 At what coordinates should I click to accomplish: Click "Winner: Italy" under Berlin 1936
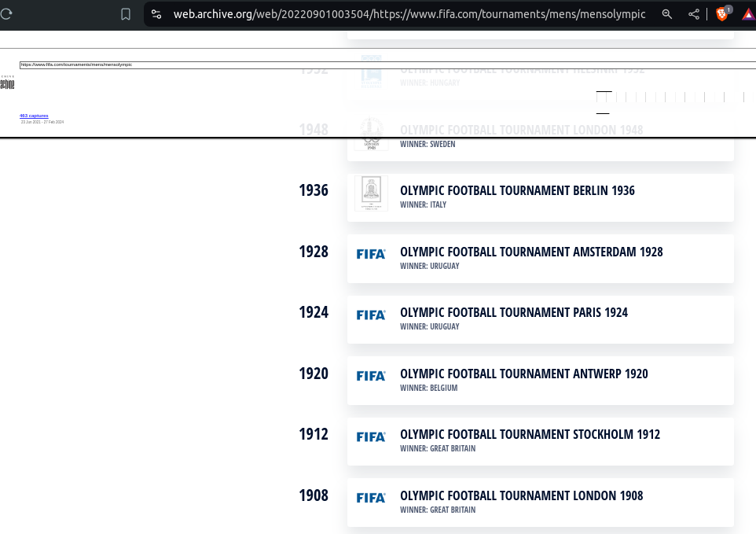(424, 205)
